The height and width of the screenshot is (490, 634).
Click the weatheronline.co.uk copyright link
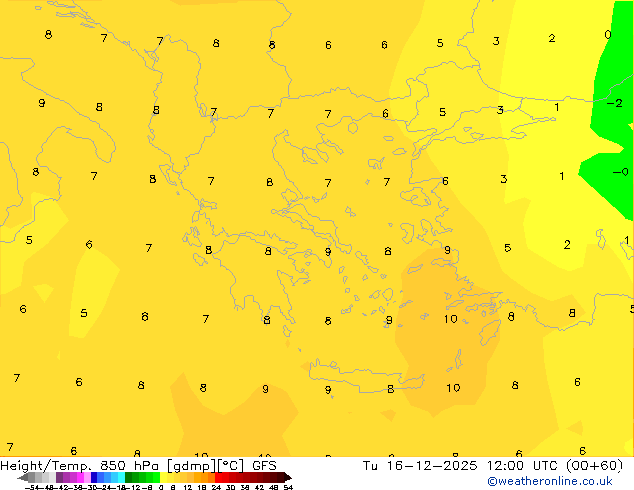549,481
